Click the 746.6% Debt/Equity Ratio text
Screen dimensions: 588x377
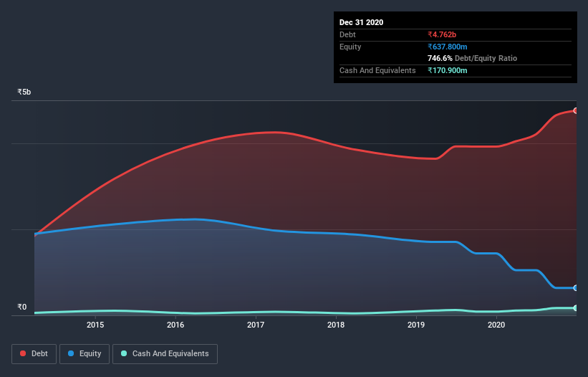[x=472, y=58]
